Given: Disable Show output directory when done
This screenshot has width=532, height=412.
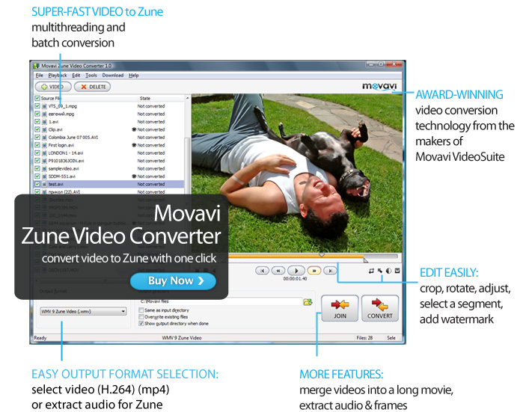Looking at the screenshot, I should [141, 324].
